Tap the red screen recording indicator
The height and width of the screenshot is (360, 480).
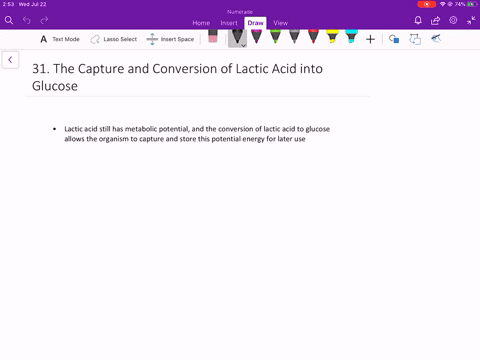tap(427, 4)
